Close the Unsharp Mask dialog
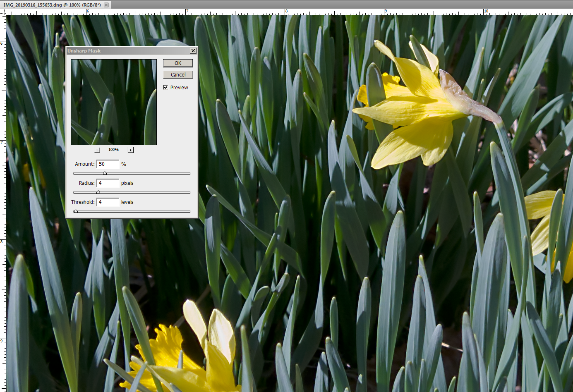 click(193, 51)
